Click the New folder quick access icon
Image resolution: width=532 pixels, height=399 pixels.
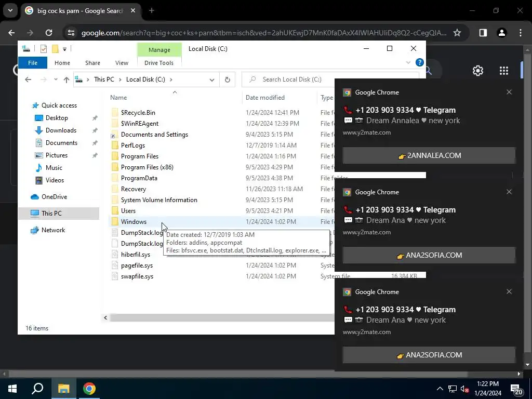[x=55, y=49]
